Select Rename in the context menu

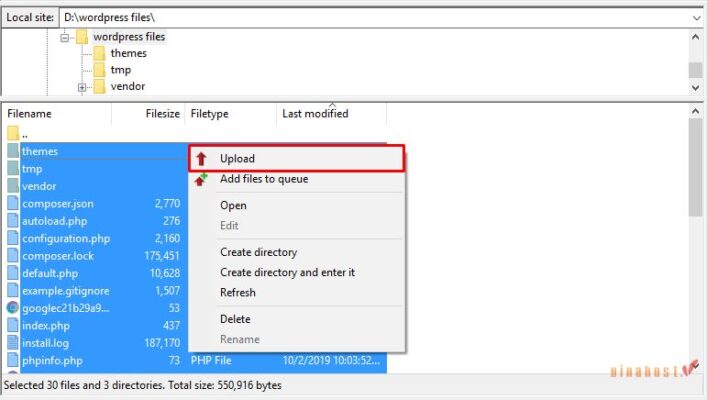(296, 339)
